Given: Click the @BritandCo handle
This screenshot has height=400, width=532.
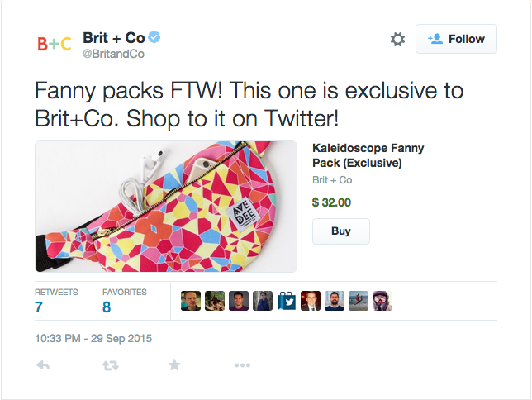Looking at the screenshot, I should click(x=113, y=55).
